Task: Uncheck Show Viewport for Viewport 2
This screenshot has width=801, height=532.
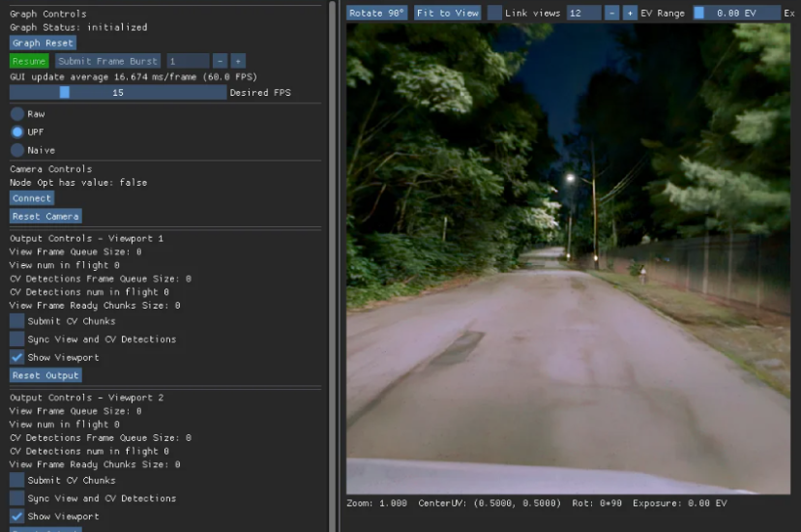Action: (16, 517)
